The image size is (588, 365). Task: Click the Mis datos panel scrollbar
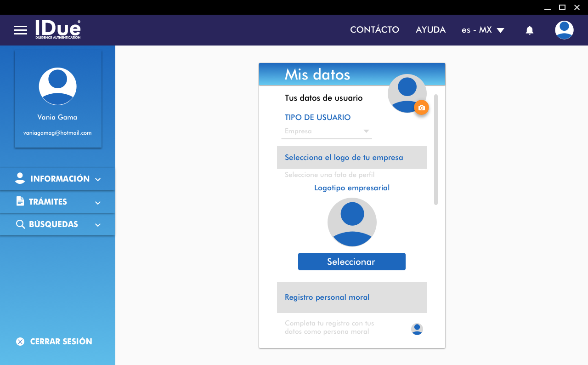click(x=436, y=149)
